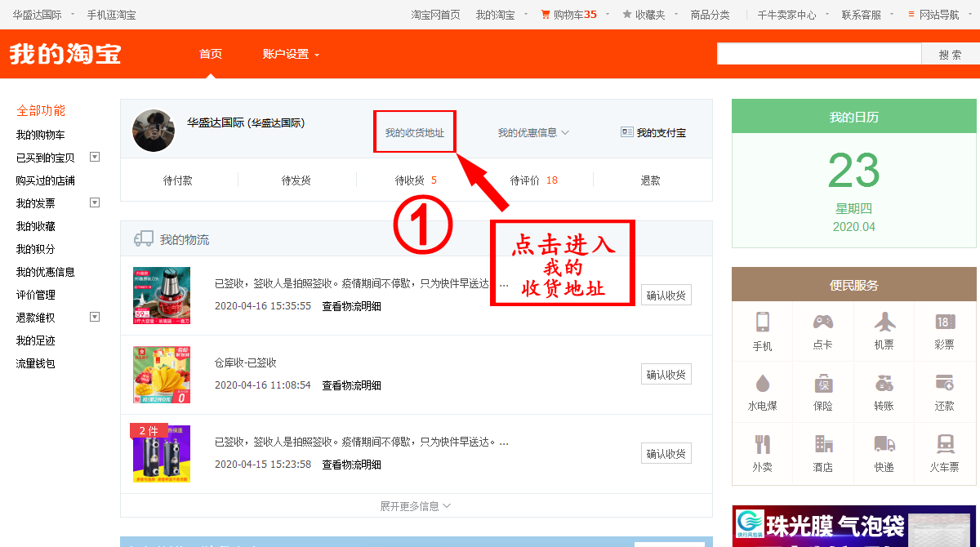
Task: Open the 转账 transfer icon
Action: pos(884,382)
